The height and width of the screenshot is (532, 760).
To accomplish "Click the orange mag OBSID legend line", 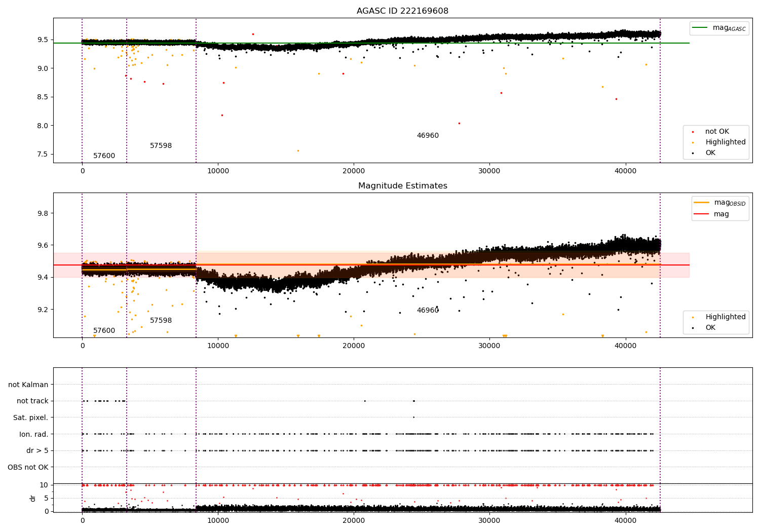I will 702,203.
